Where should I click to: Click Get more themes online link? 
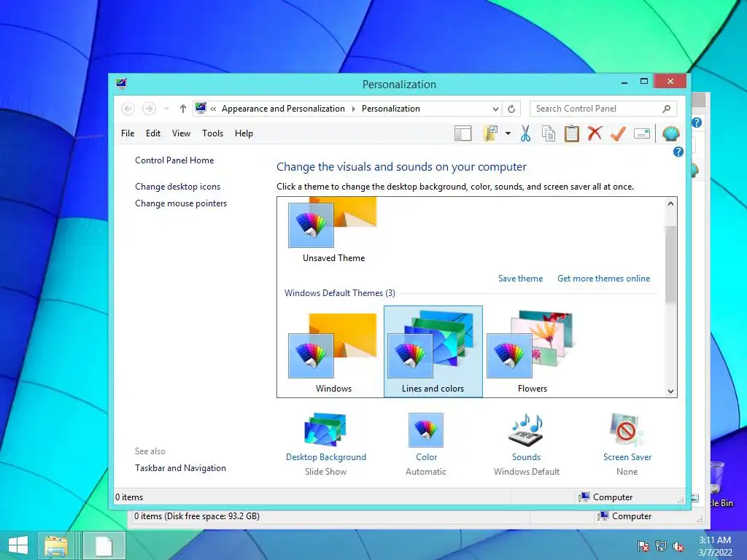pyautogui.click(x=603, y=279)
